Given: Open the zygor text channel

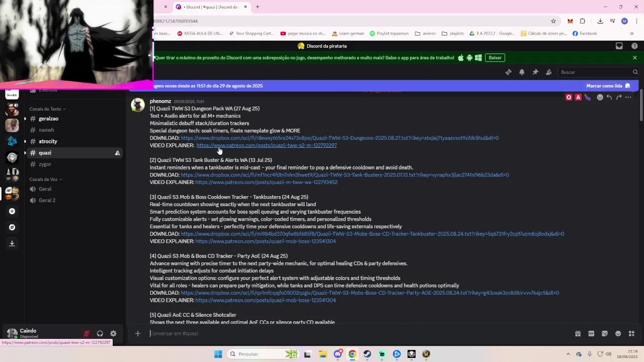Looking at the screenshot, I should [74, 164].
